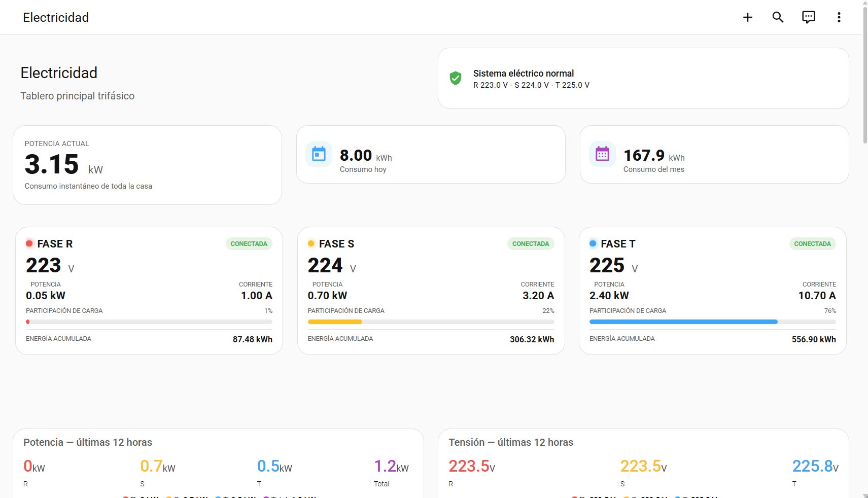Open the search magnifier icon

[x=778, y=17]
